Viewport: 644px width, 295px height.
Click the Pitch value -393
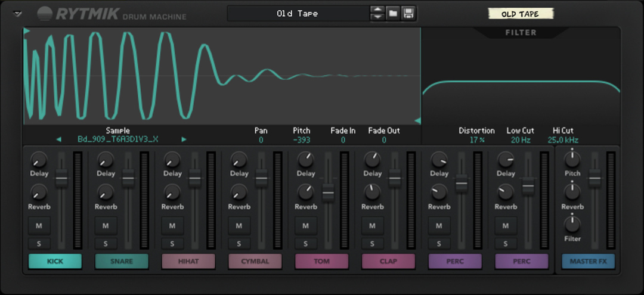[x=302, y=140]
